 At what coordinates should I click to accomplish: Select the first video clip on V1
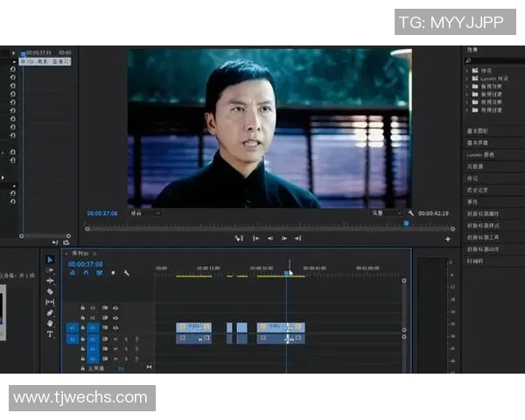pos(194,327)
